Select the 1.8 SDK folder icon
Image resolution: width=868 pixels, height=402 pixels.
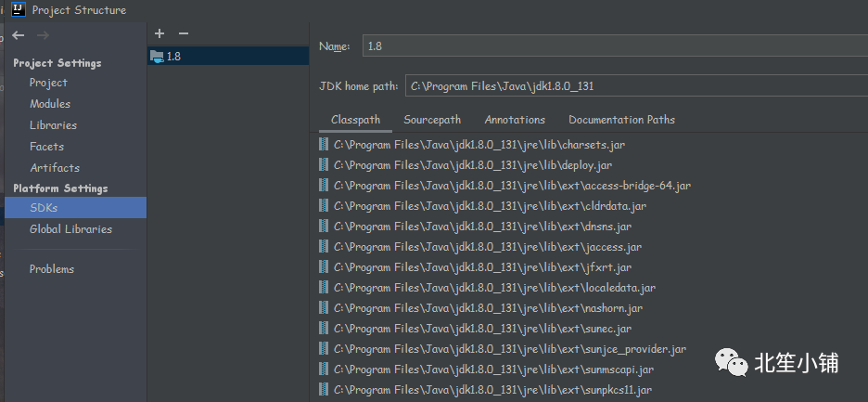[158, 57]
